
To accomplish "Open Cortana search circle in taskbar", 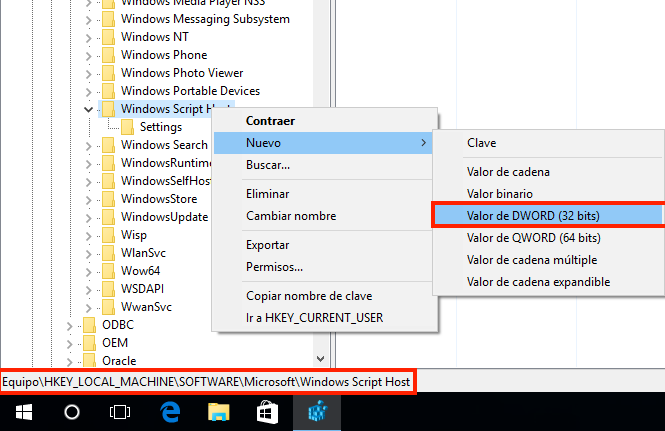I will click(x=72, y=411).
